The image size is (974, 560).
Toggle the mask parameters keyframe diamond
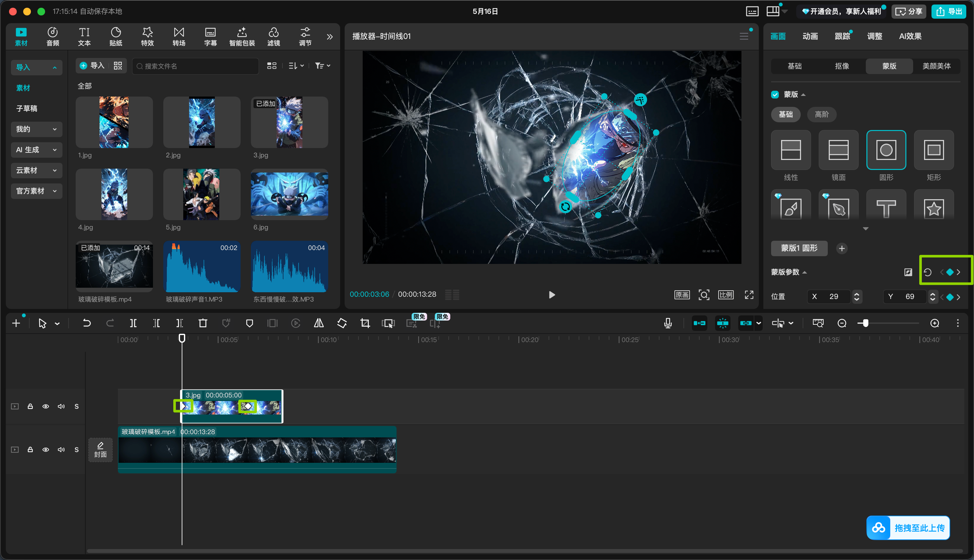pos(950,272)
